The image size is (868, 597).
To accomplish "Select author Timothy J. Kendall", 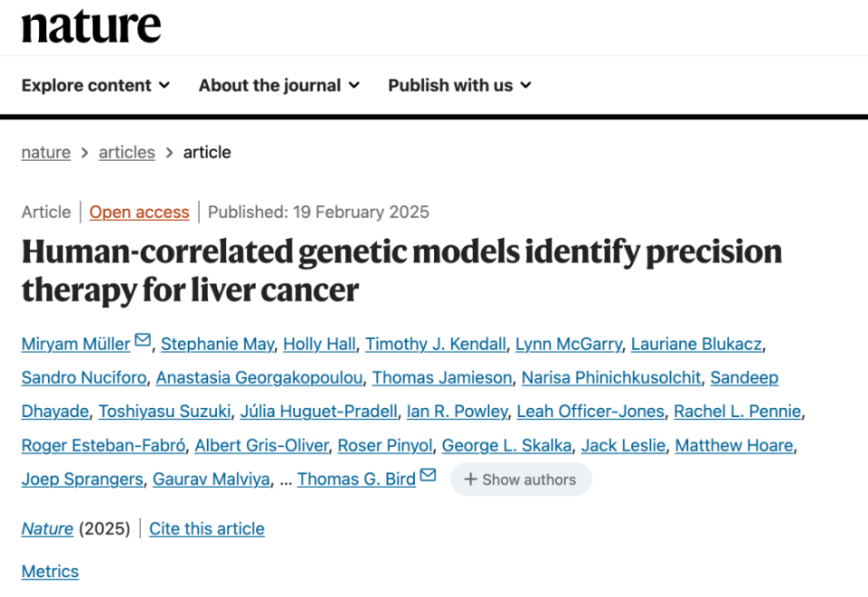I will (x=435, y=344).
